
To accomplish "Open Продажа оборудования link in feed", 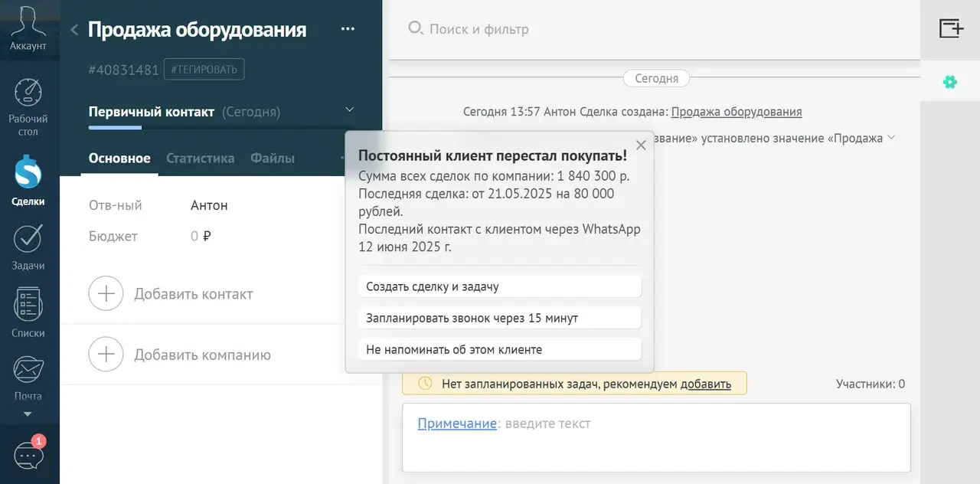I will [x=737, y=112].
